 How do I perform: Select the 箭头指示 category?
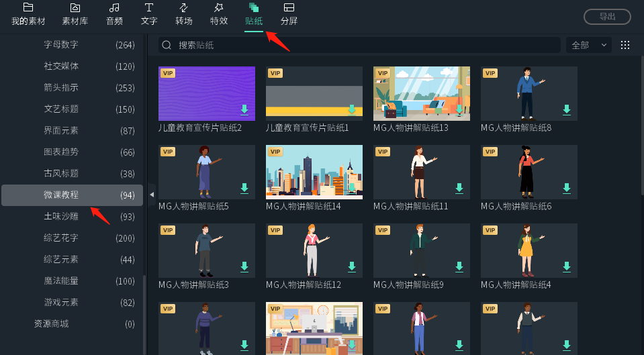(61, 88)
